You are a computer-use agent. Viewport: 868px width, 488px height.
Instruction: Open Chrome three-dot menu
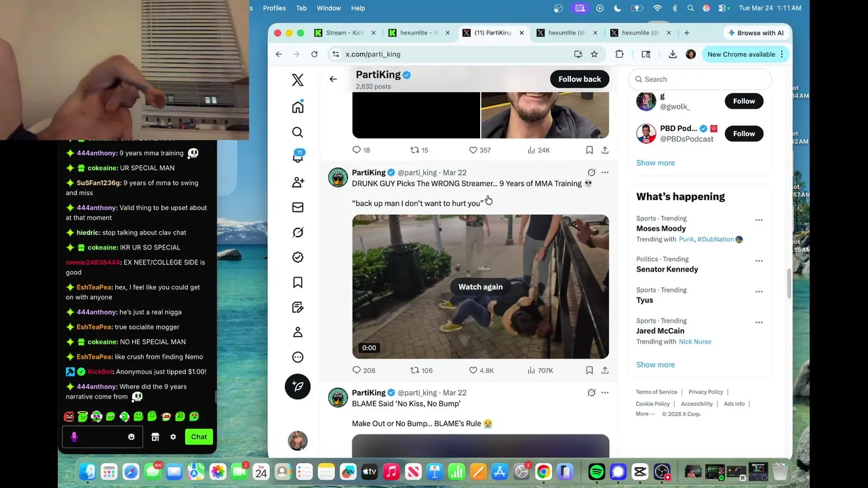pos(782,54)
